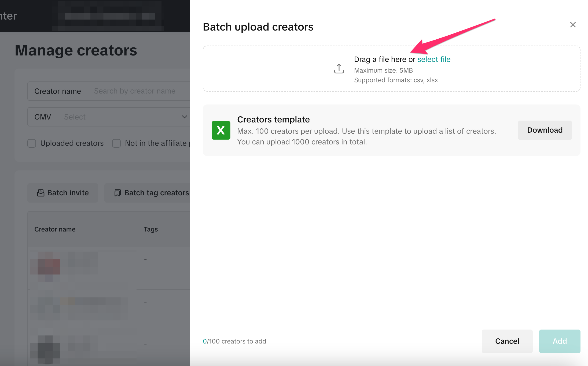Click the Batch tag creators bookmark icon
The width and height of the screenshot is (588, 366).
coord(117,193)
